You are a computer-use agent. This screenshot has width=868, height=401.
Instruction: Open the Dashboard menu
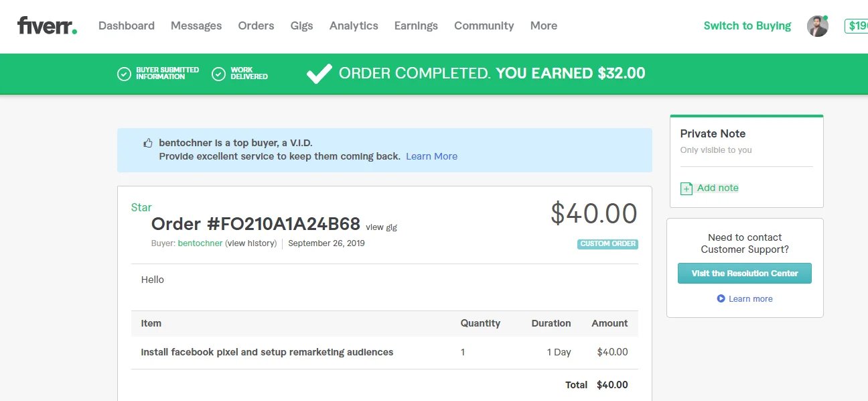click(x=127, y=25)
